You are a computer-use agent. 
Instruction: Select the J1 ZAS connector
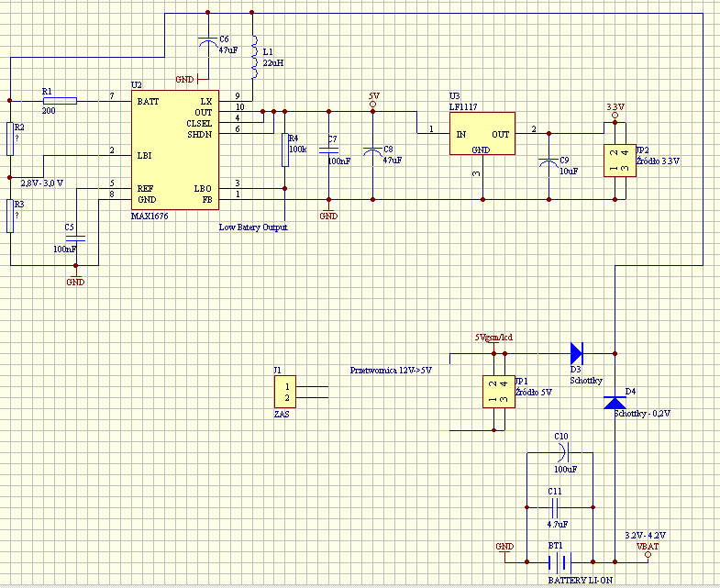coord(285,392)
